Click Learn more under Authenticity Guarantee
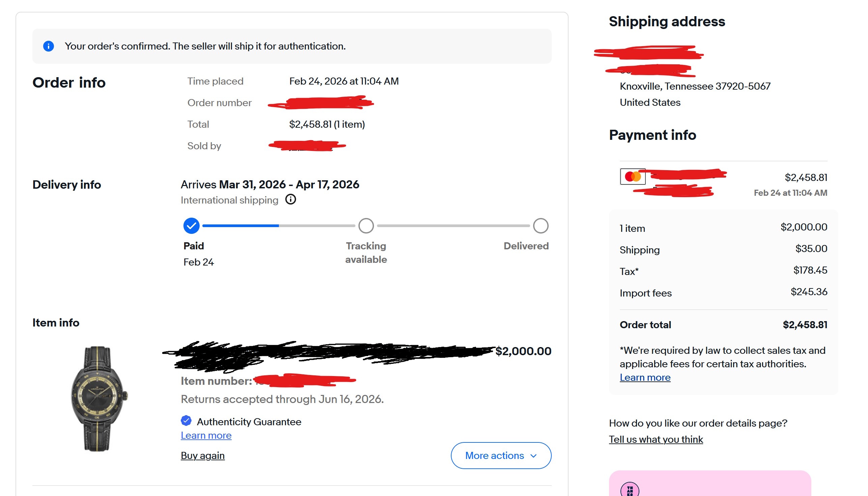The height and width of the screenshot is (496, 868). pos(206,435)
